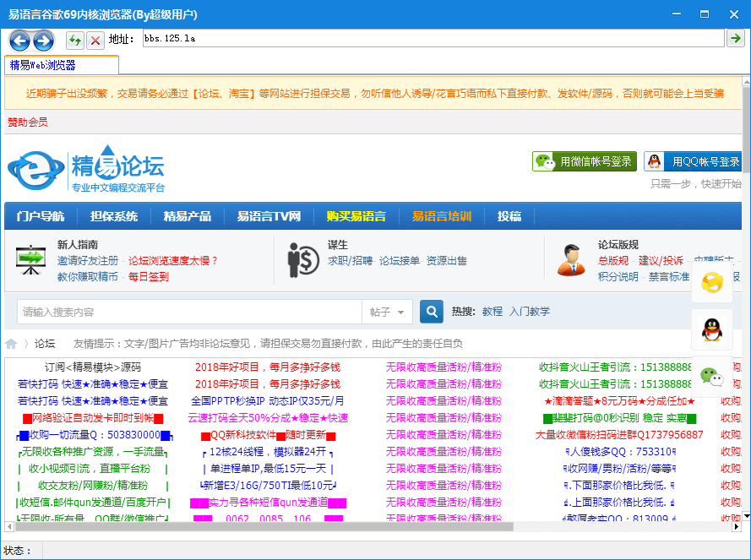Open the QQ penguin floating sidebar icon
The image size is (751, 560).
711,329
